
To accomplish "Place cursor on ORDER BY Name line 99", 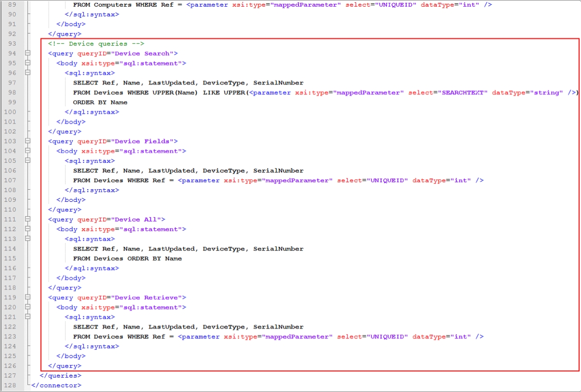I will coord(100,102).
